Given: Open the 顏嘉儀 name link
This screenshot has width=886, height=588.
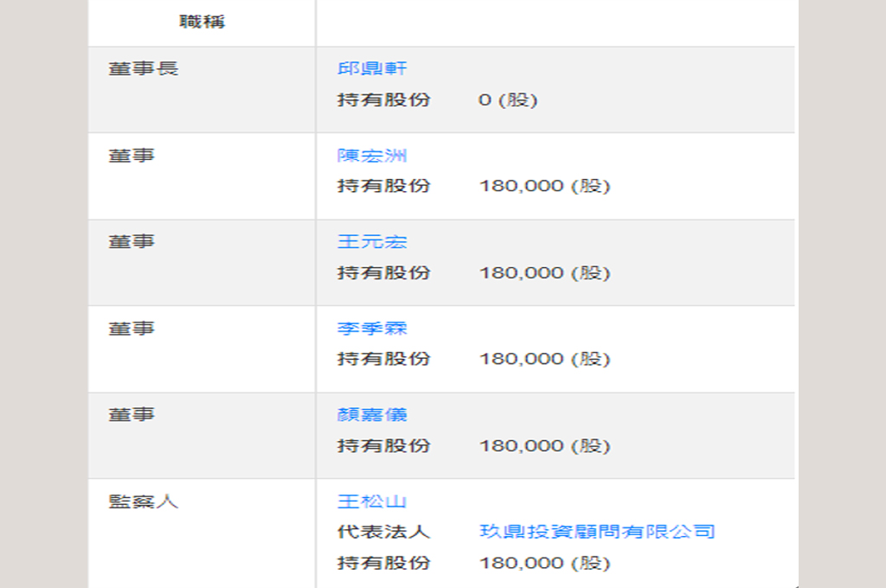Looking at the screenshot, I should pos(371,415).
